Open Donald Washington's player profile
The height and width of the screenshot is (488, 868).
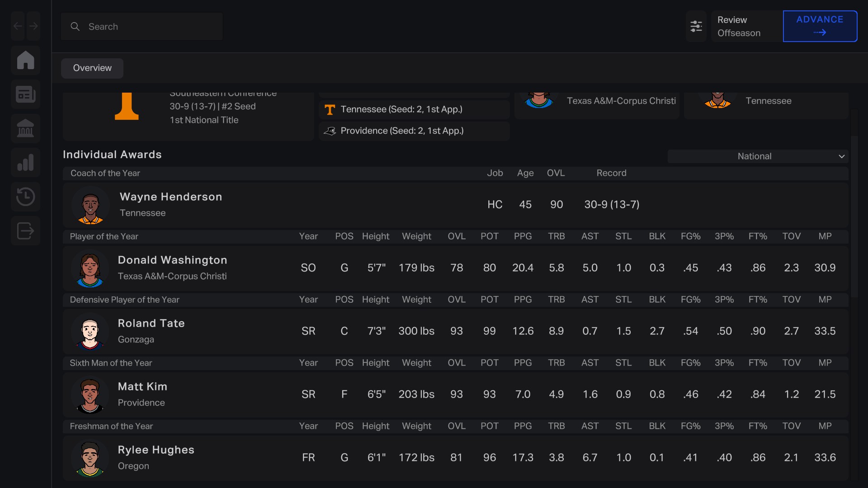point(172,260)
